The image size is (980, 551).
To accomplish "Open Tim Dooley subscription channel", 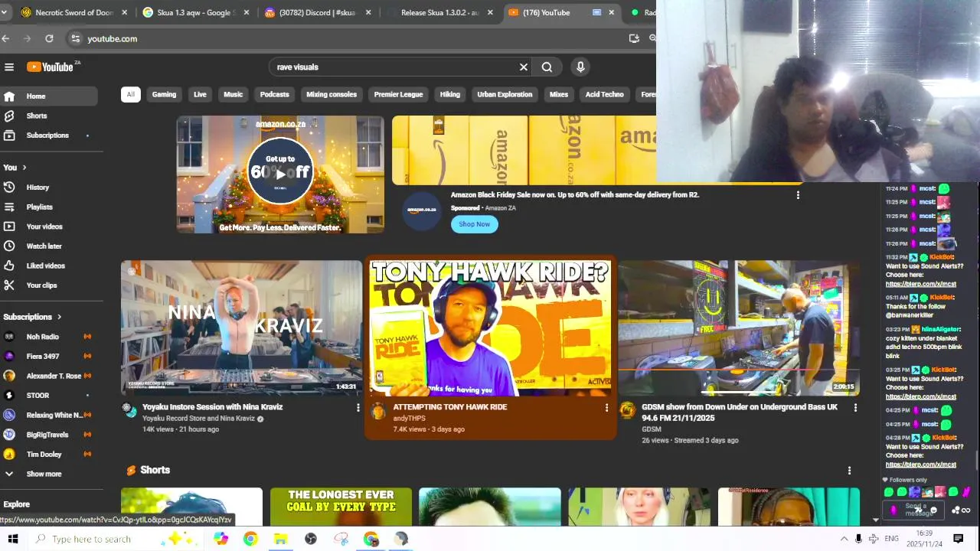I will (x=49, y=455).
